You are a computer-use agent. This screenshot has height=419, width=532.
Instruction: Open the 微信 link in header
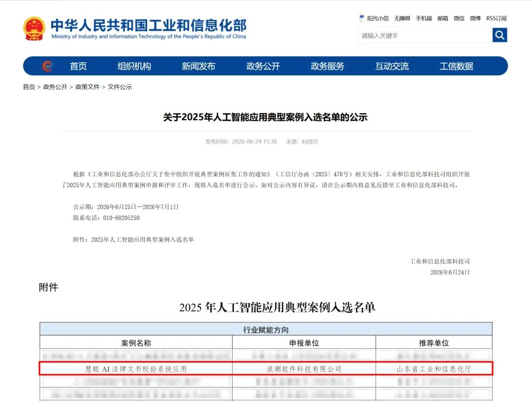459,18
